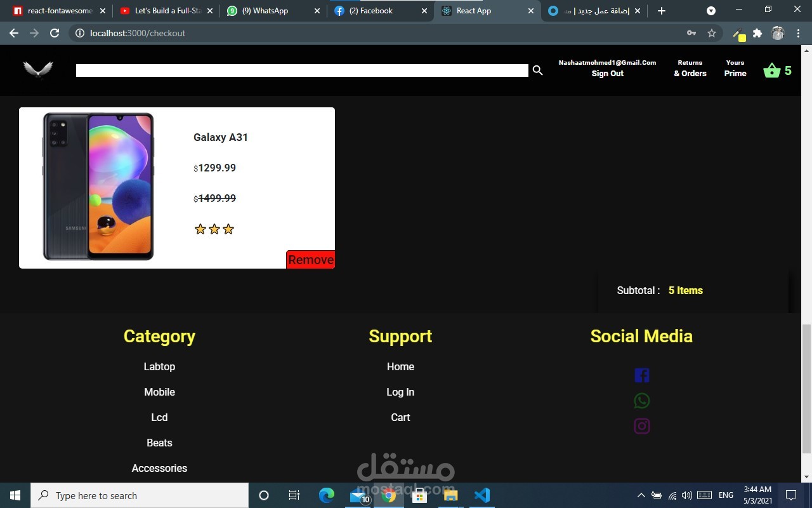
Task: Click the three-star product rating
Action: tap(214, 229)
